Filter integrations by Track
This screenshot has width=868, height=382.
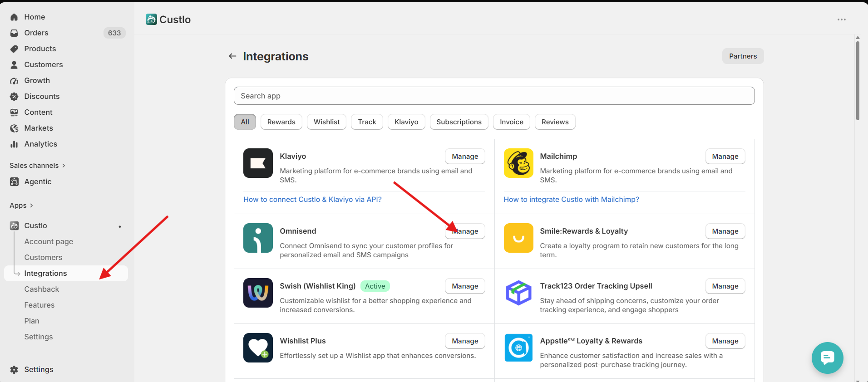(x=367, y=122)
